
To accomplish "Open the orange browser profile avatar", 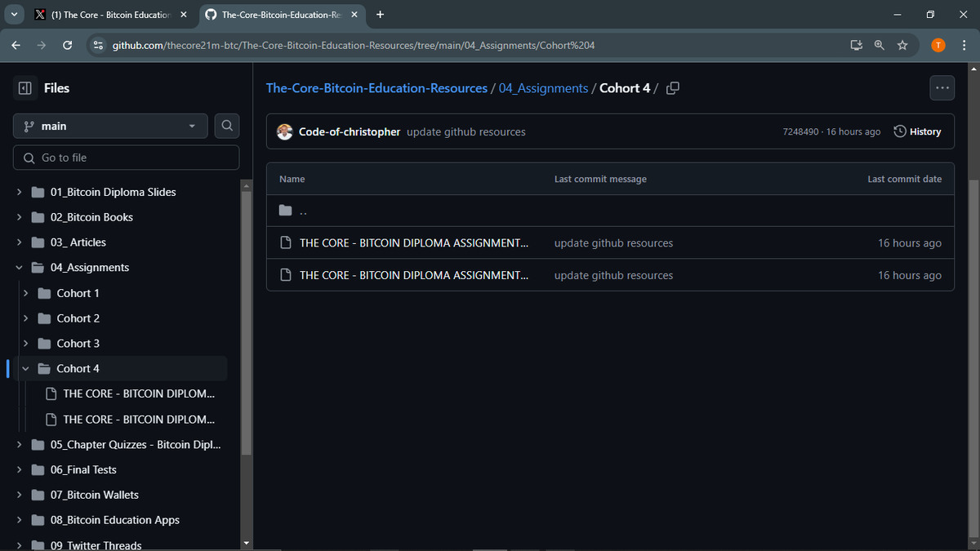I will click(x=938, y=45).
